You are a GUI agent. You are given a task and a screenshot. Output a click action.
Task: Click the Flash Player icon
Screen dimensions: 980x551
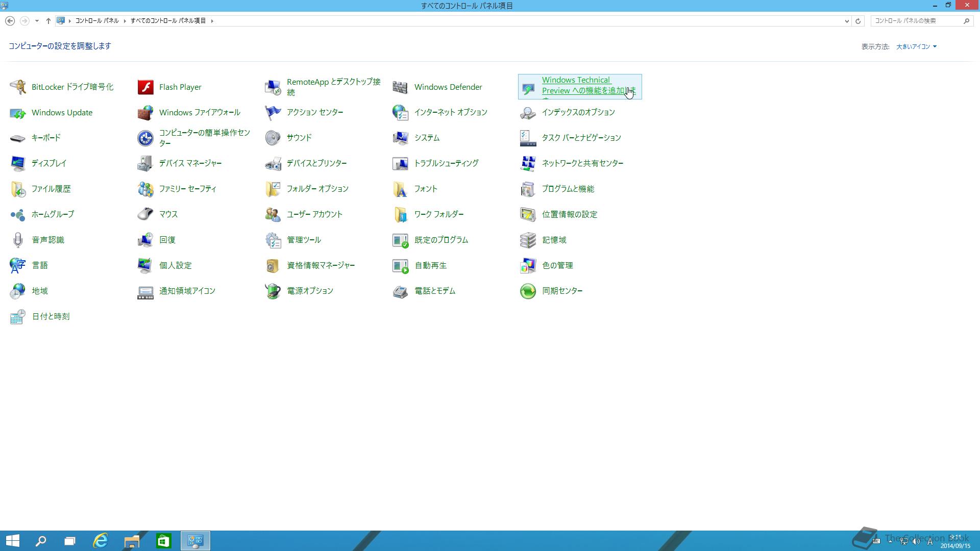pos(145,87)
